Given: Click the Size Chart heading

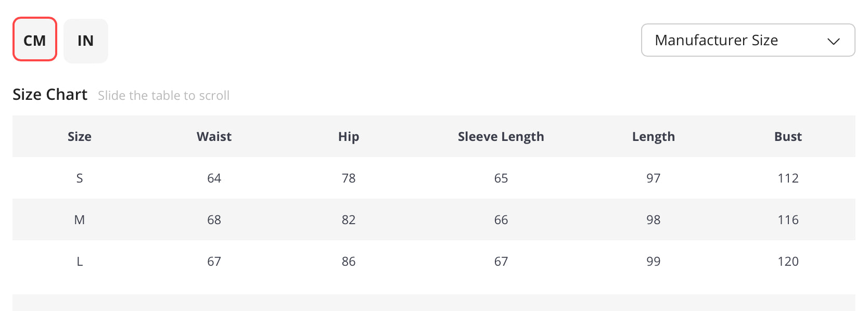Looking at the screenshot, I should click(x=50, y=94).
